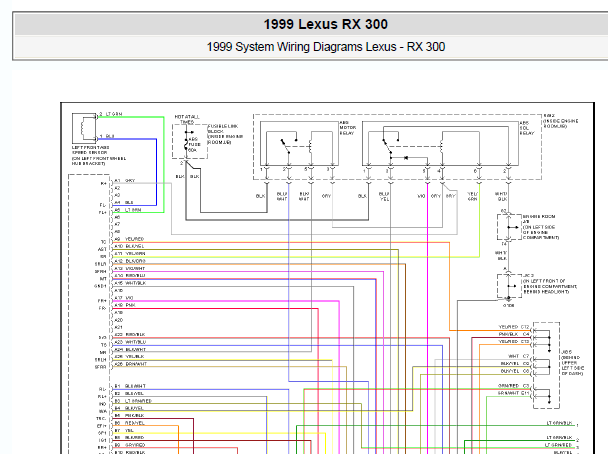
Task: Click the ABS SOL relay diode symbol
Action: [406, 158]
